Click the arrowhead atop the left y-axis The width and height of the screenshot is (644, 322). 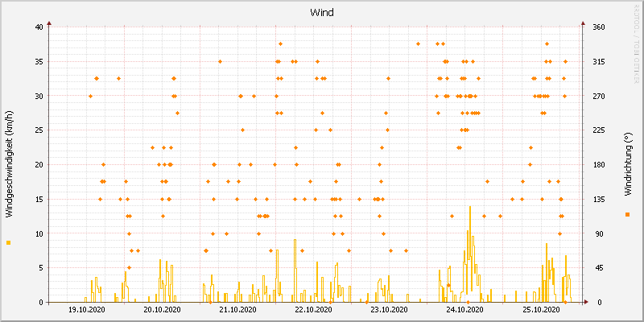49,24
